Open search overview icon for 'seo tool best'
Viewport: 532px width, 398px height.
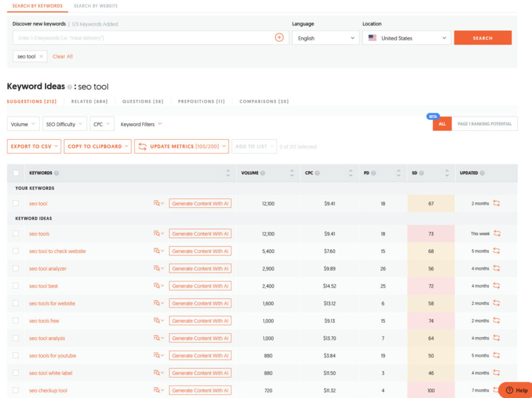click(x=158, y=286)
